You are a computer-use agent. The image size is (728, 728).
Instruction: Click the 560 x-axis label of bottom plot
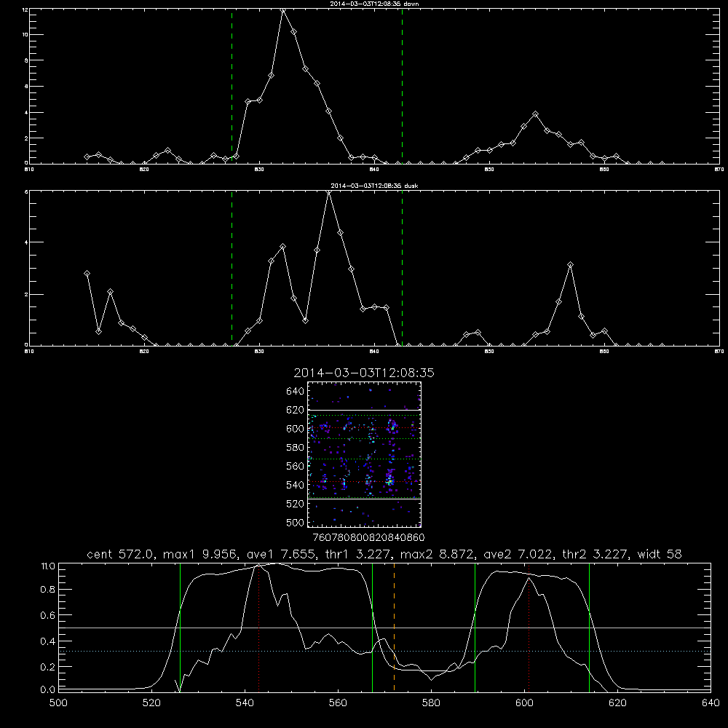(x=338, y=703)
